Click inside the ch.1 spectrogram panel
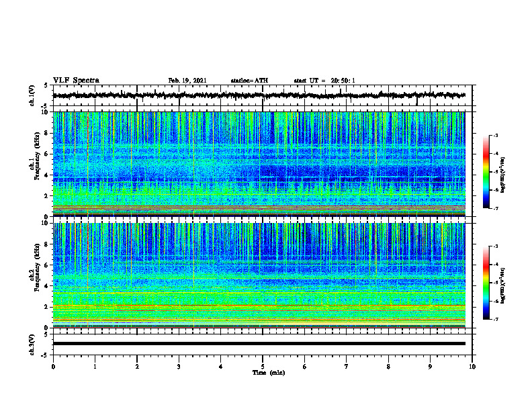Viewport: 532px width, 411px height. pos(259,164)
